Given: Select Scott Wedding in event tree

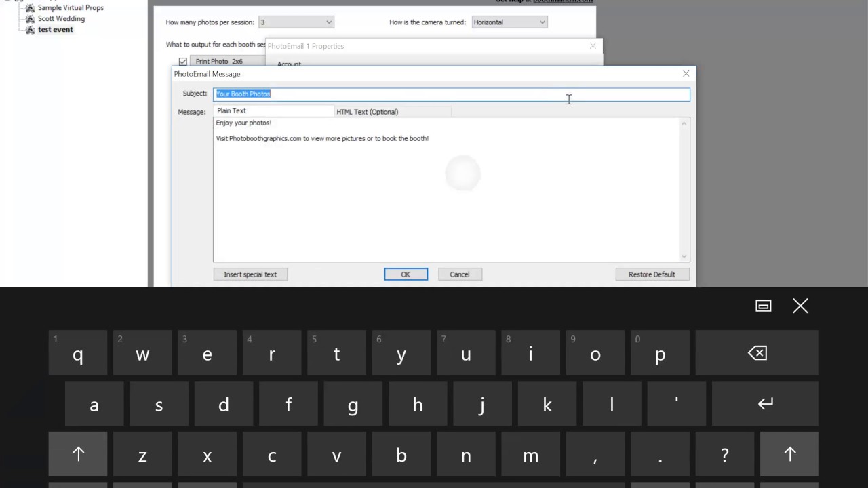Looking at the screenshot, I should 61,19.
